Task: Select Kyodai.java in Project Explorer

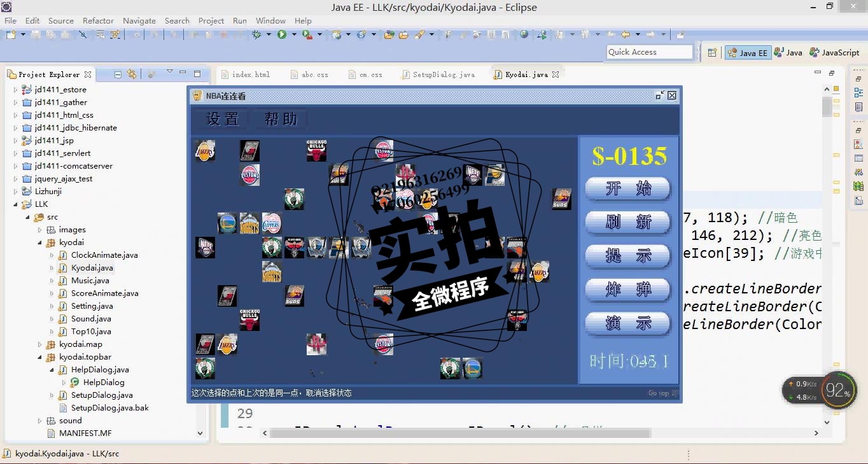Action: 92,268
